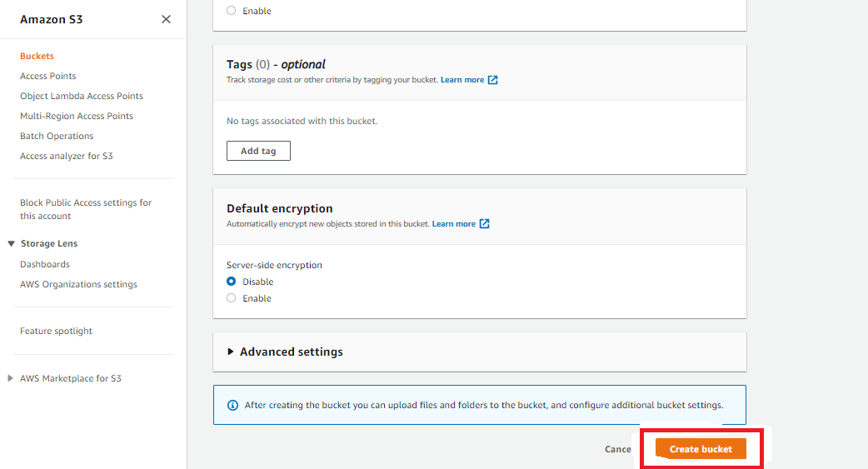Open Multi-Region Access Points
The width and height of the screenshot is (868, 469).
pos(77,116)
